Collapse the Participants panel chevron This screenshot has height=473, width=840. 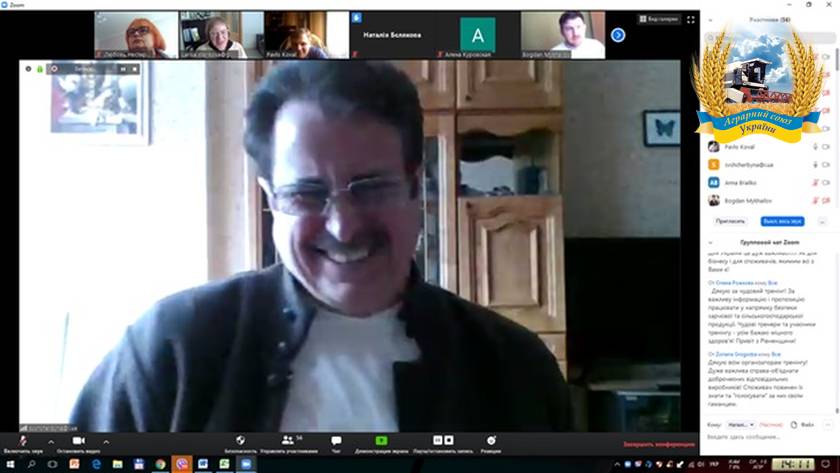click(x=710, y=20)
